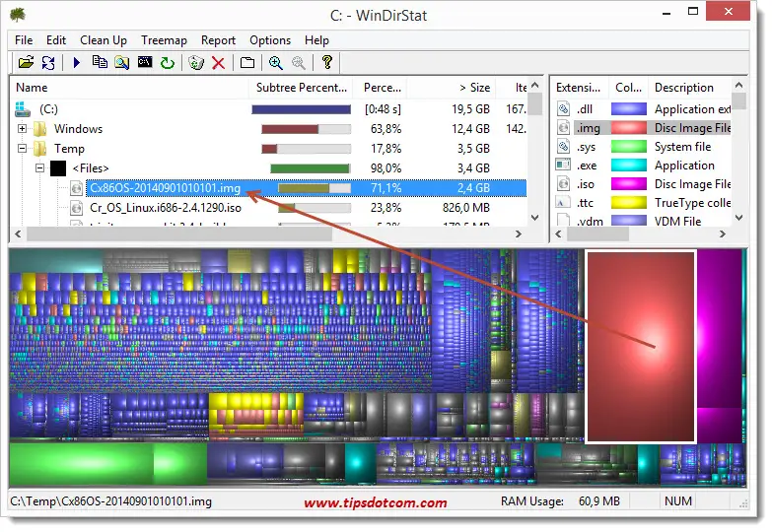Click directory list scroll up arrow
This screenshot has width=772, height=532.
point(535,86)
